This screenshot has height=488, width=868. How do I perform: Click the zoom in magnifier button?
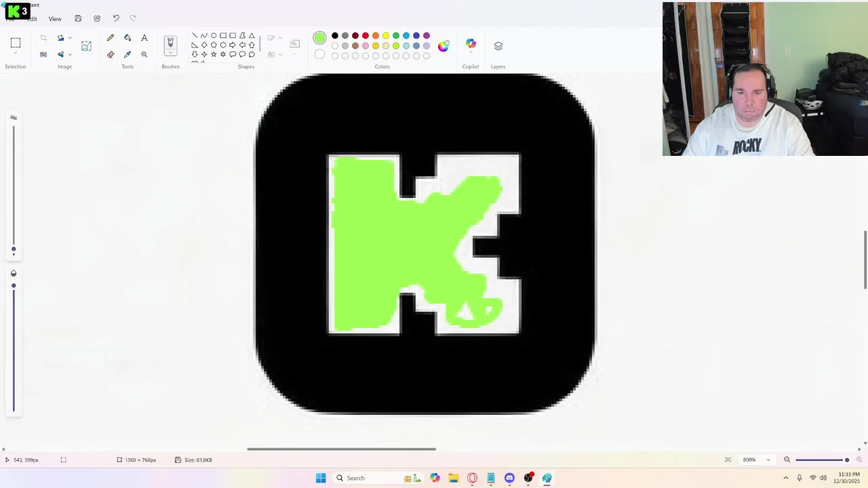tap(859, 460)
